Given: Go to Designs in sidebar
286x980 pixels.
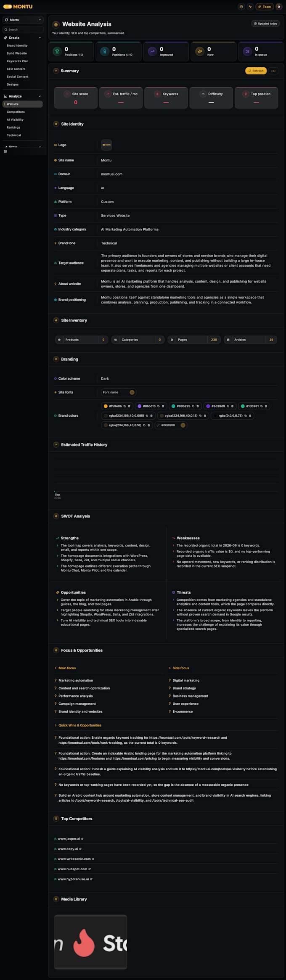Looking at the screenshot, I should click(13, 85).
